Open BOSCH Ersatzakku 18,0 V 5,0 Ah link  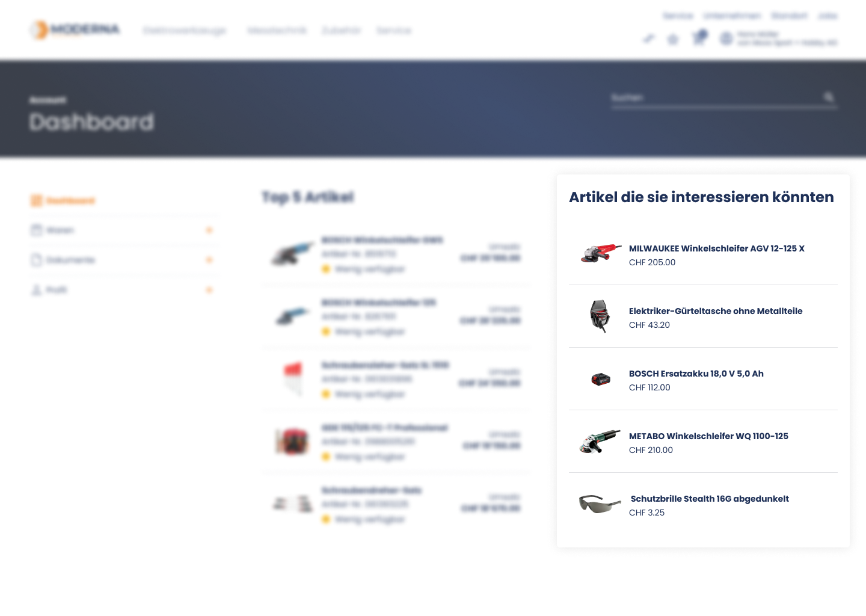coord(696,374)
